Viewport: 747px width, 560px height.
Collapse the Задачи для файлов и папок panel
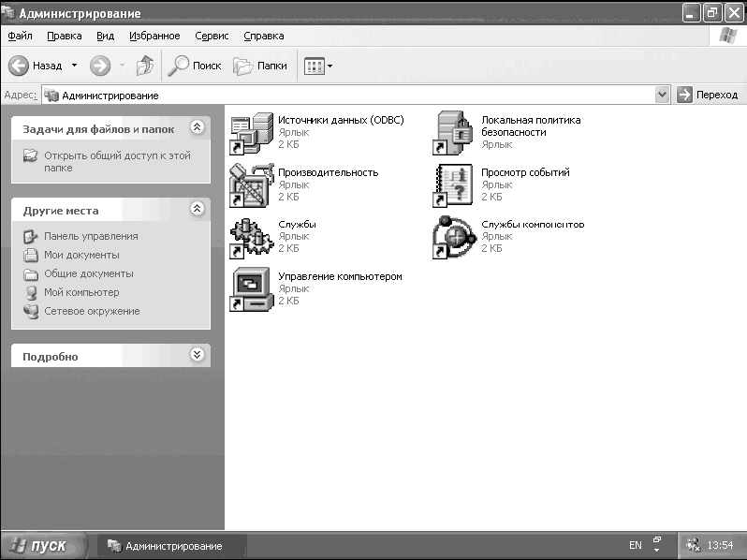pos(198,126)
